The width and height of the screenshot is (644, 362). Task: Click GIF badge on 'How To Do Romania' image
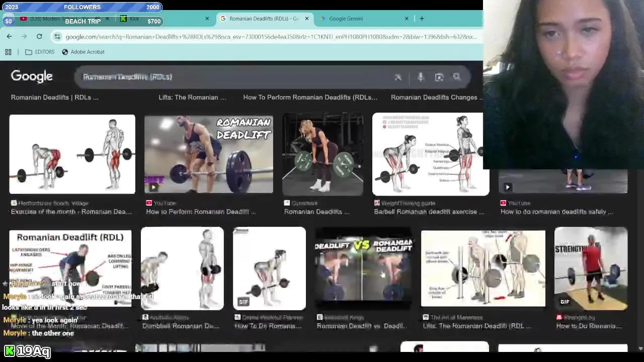[244, 302]
